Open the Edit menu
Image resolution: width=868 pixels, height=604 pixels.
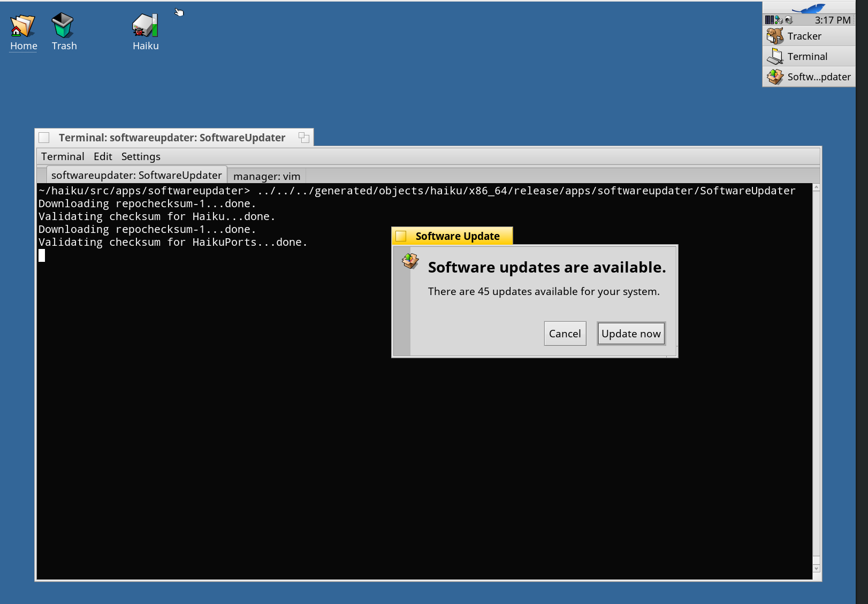click(103, 156)
